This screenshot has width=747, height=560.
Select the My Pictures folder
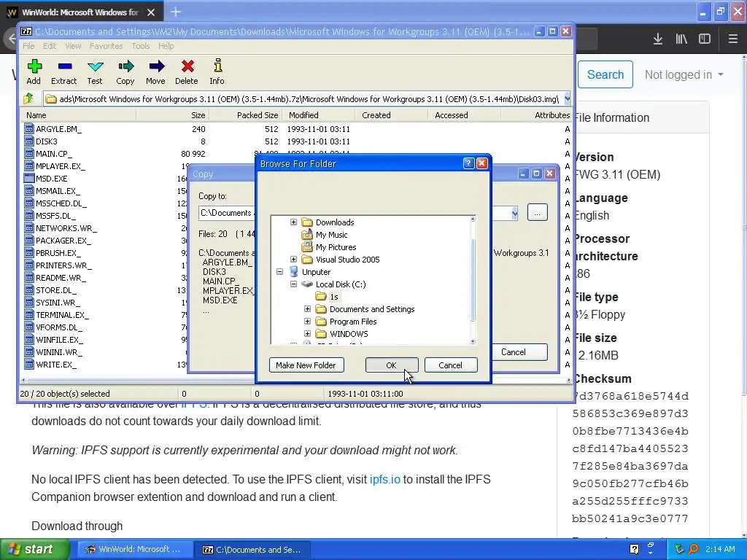point(336,247)
